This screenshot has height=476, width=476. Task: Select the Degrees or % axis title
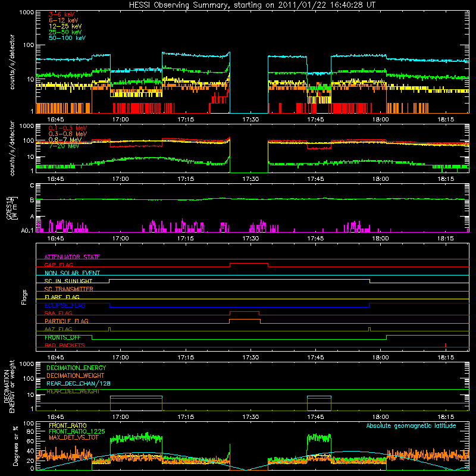point(15,446)
